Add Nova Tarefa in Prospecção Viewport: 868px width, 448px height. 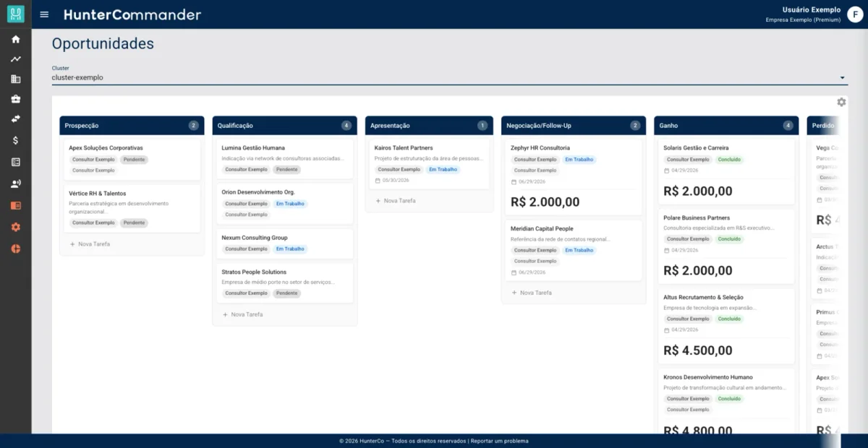[90, 244]
